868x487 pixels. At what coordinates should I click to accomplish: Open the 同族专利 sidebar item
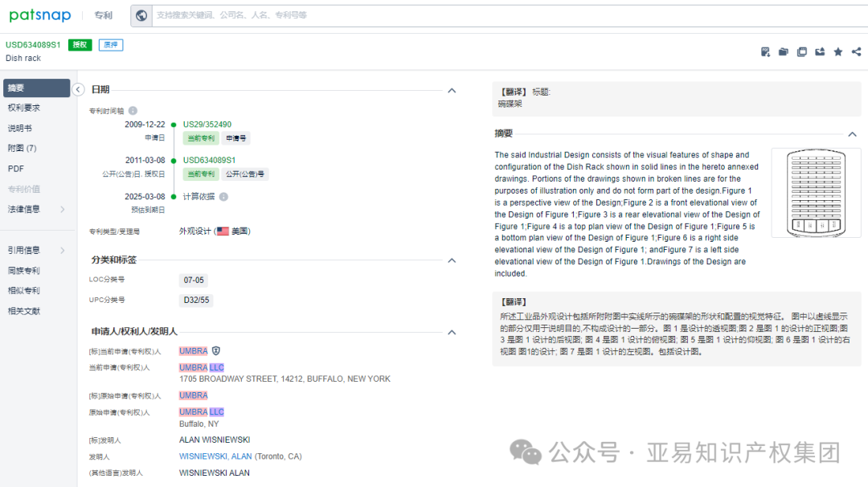24,271
